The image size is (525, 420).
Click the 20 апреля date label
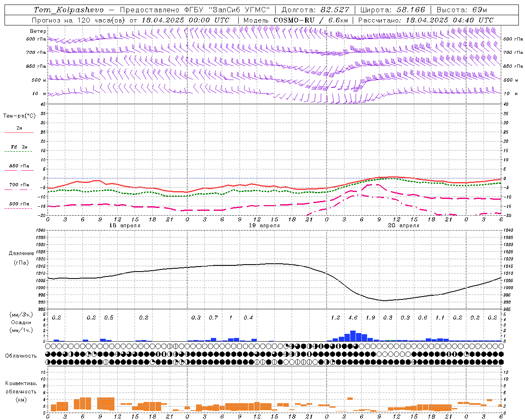point(404,226)
